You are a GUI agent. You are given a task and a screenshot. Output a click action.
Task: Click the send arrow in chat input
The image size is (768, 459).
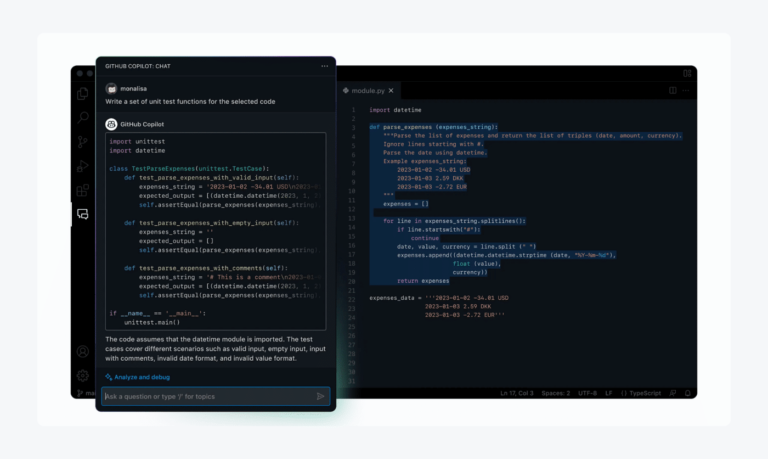click(320, 396)
